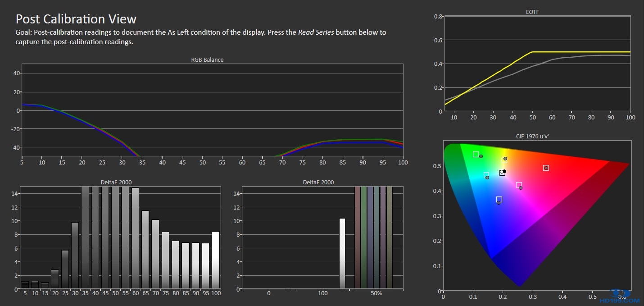
Task: Select the 30 bar in grayscale DeltaE chart
Action: [x=75, y=255]
